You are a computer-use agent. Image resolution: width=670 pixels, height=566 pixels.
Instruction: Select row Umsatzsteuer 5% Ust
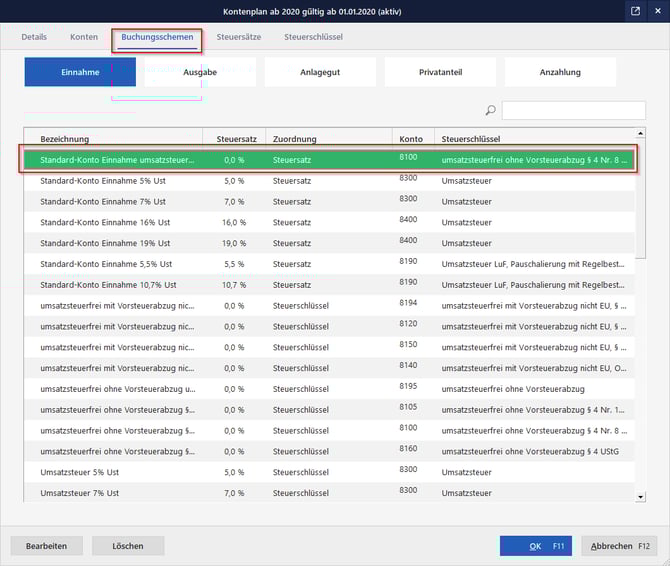329,472
